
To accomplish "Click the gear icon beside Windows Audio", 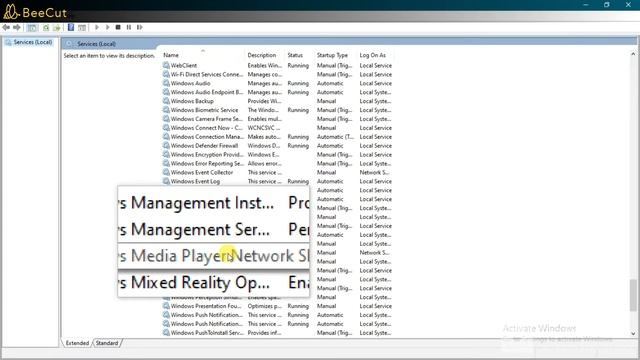I will tap(166, 83).
